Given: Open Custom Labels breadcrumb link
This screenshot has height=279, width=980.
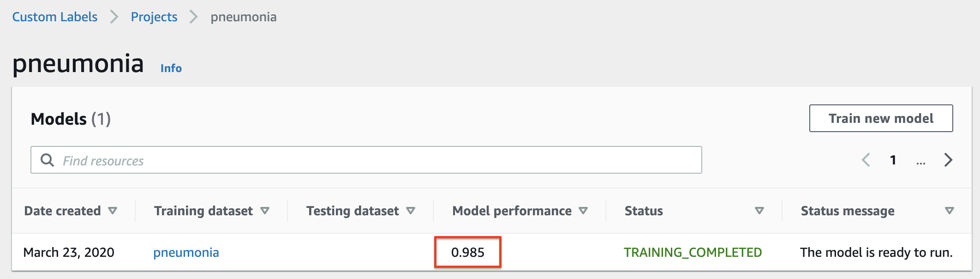Looking at the screenshot, I should click(55, 17).
